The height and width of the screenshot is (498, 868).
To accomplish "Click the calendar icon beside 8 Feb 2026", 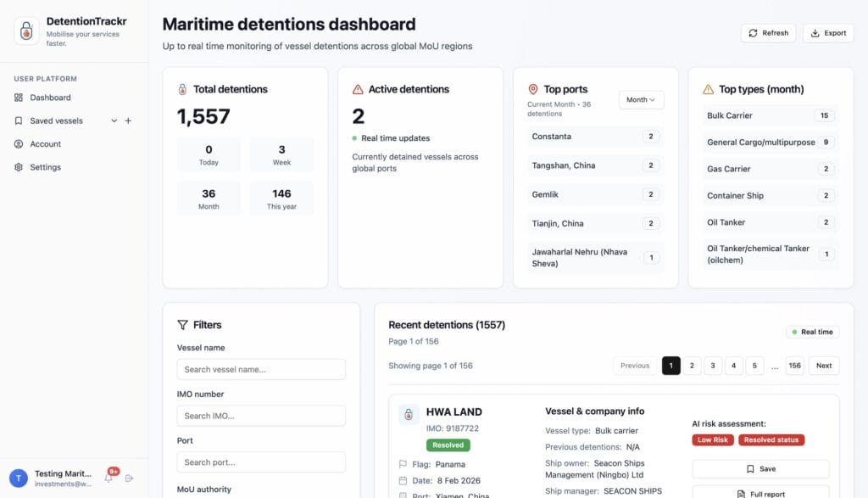I will (403, 481).
